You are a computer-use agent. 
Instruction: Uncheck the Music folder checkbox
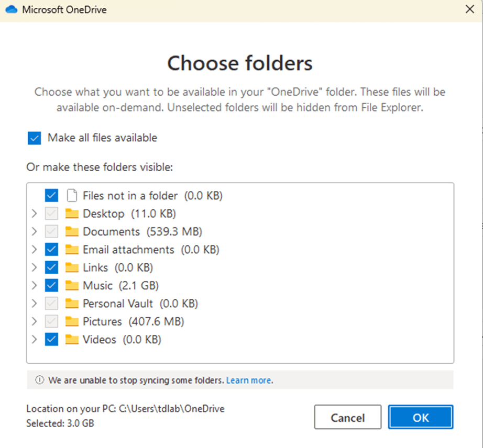pyautogui.click(x=51, y=286)
